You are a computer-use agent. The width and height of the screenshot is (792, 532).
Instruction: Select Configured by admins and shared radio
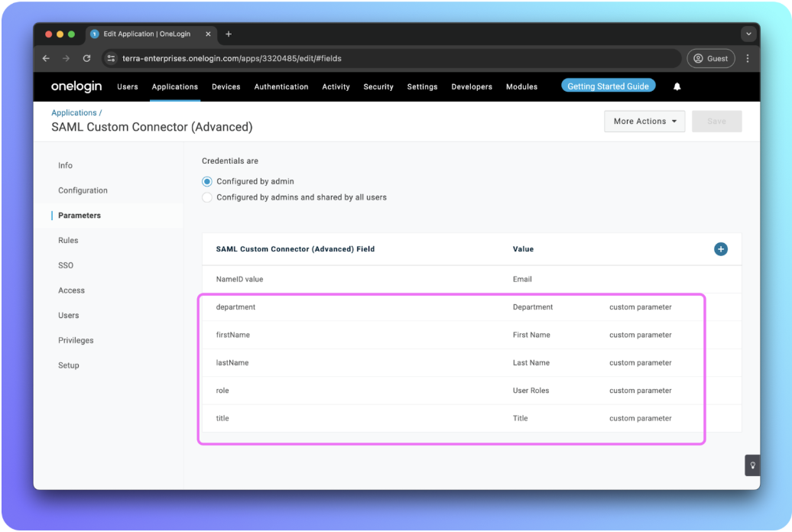[x=207, y=197]
